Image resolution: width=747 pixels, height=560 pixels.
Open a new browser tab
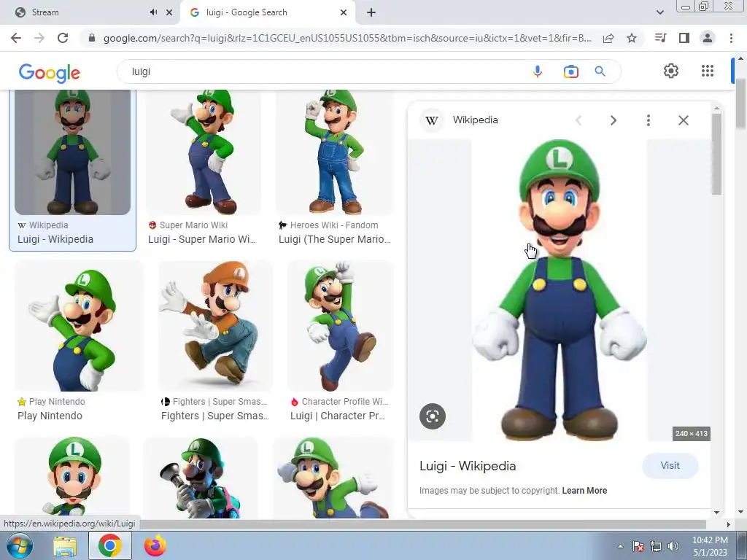coord(371,12)
